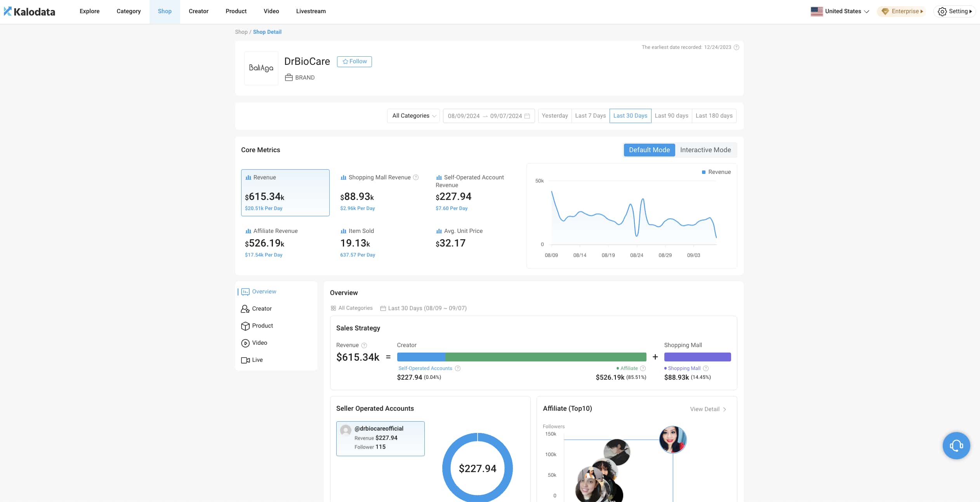Image resolution: width=980 pixels, height=502 pixels.
Task: Open View Detail for Affiliate Top10
Action: [x=708, y=409]
